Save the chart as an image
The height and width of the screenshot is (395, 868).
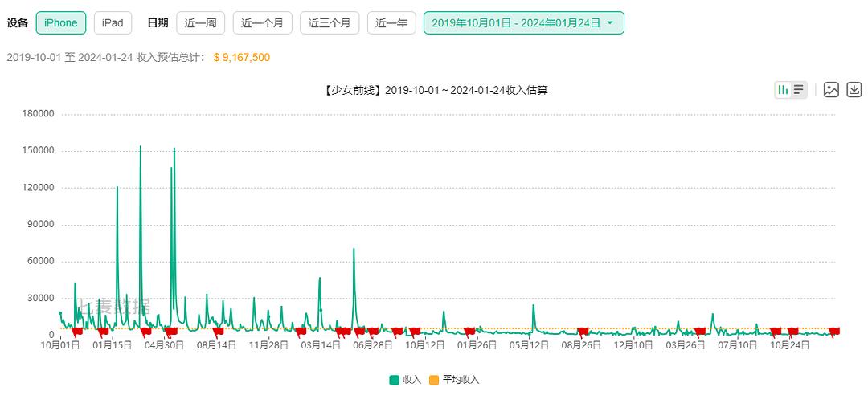tap(831, 90)
